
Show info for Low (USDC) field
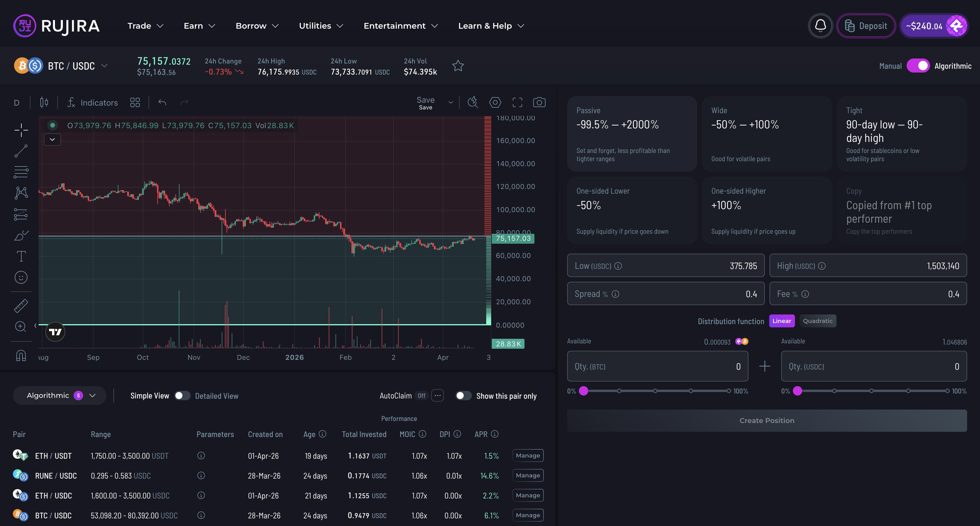coord(618,266)
